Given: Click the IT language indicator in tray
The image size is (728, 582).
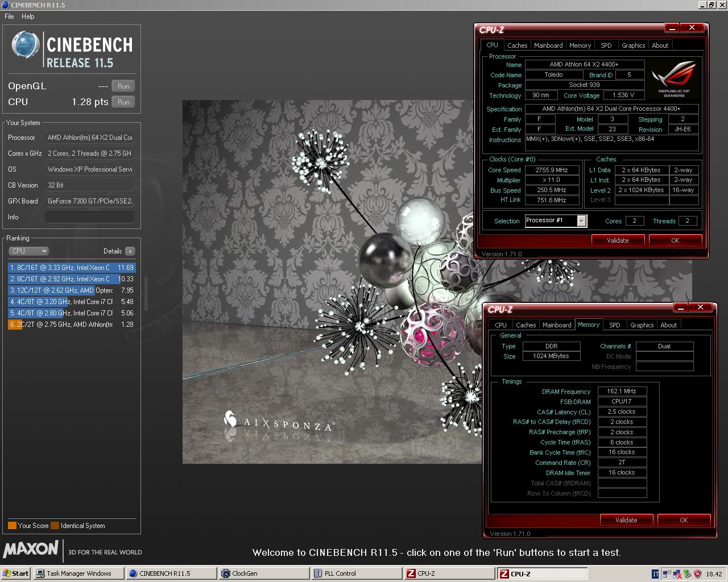Looking at the screenshot, I should [x=655, y=574].
